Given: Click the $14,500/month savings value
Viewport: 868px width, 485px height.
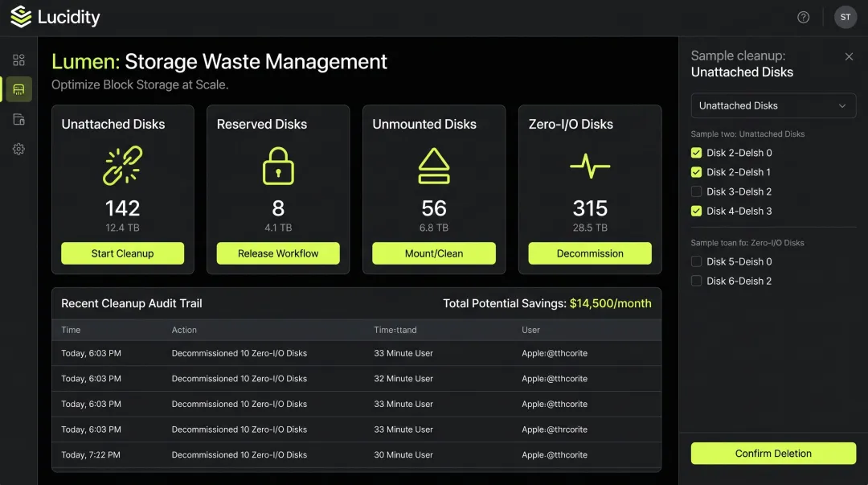Looking at the screenshot, I should click(611, 303).
